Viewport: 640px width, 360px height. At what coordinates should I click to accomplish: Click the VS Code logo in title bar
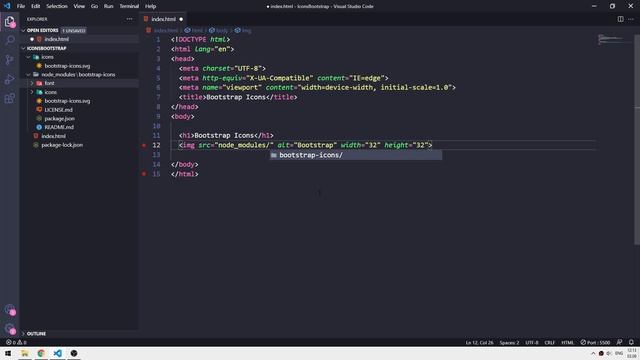(7, 6)
